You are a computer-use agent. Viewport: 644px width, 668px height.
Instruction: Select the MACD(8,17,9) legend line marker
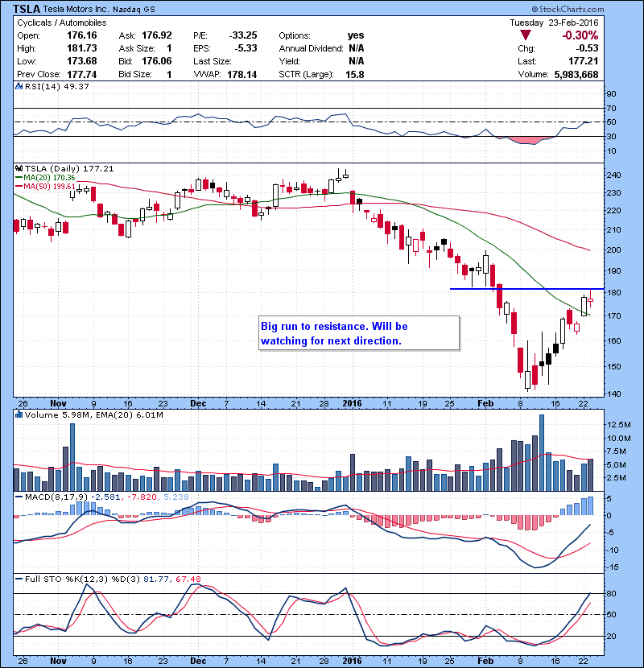(x=19, y=497)
